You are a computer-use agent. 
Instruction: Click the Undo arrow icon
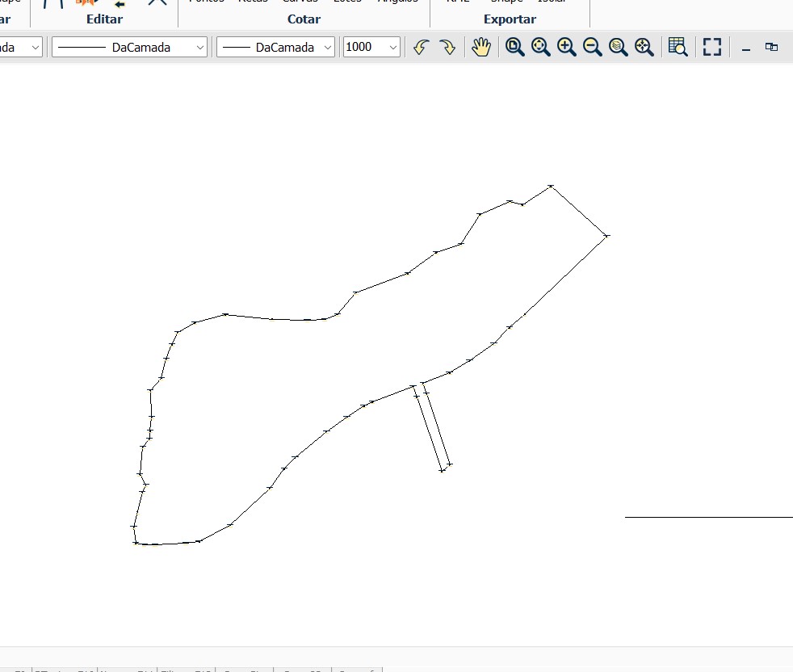click(x=420, y=47)
